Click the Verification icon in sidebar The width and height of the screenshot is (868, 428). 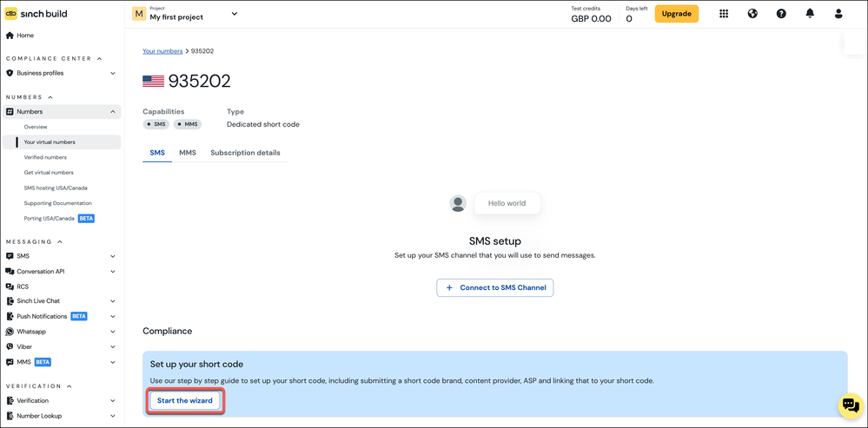(x=10, y=401)
